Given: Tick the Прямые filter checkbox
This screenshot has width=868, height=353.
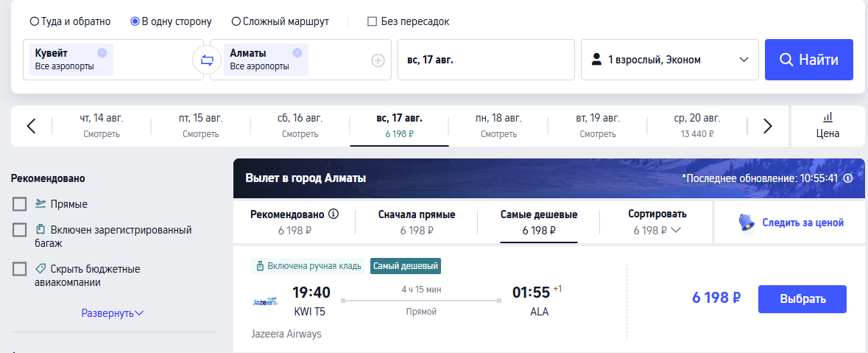Looking at the screenshot, I should tap(19, 204).
